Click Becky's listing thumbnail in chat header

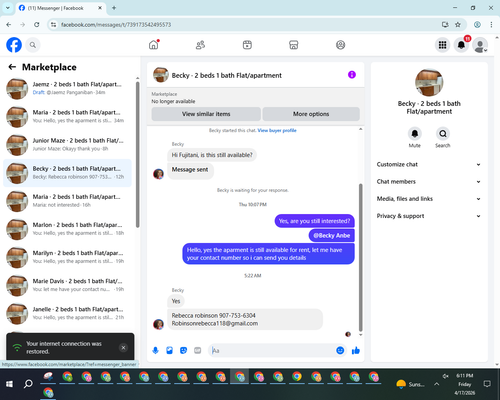(x=161, y=75)
